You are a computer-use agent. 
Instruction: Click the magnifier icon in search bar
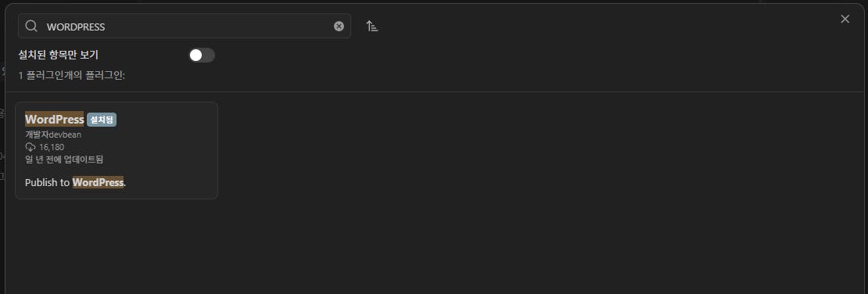click(31, 26)
